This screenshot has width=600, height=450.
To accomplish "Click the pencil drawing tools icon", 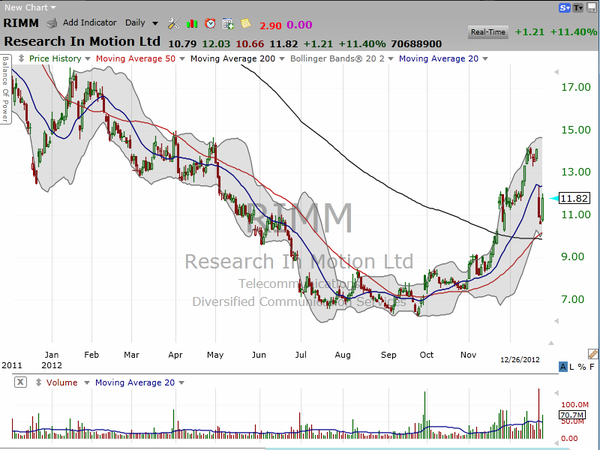I will 593,354.
